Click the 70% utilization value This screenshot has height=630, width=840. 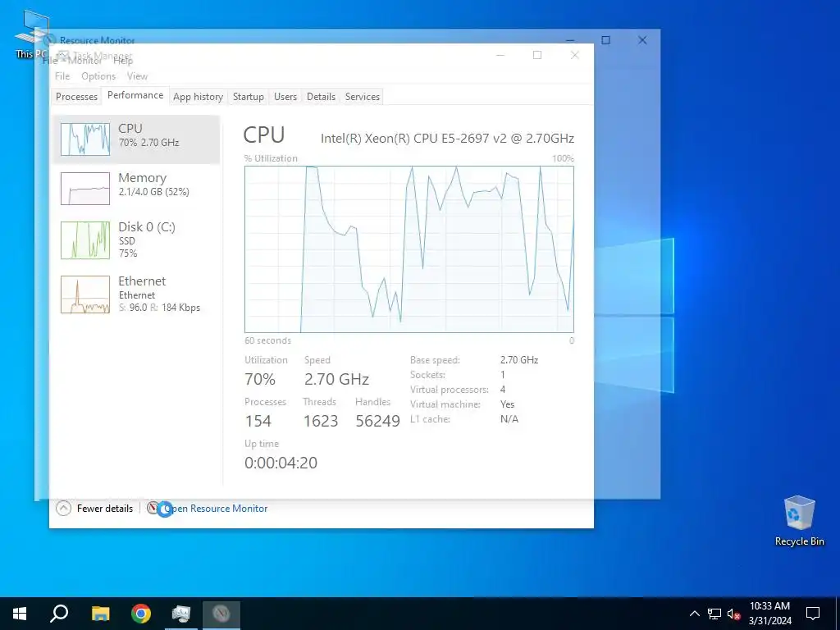pyautogui.click(x=260, y=379)
